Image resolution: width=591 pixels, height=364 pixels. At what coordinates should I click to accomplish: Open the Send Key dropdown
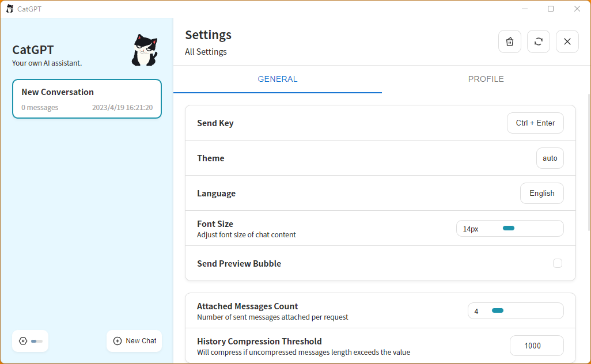point(535,123)
